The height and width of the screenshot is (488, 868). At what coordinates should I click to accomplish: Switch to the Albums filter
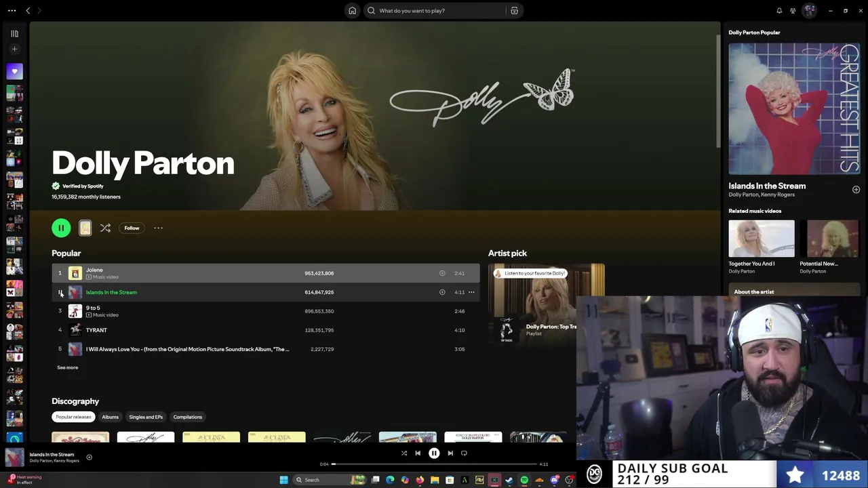(x=110, y=417)
